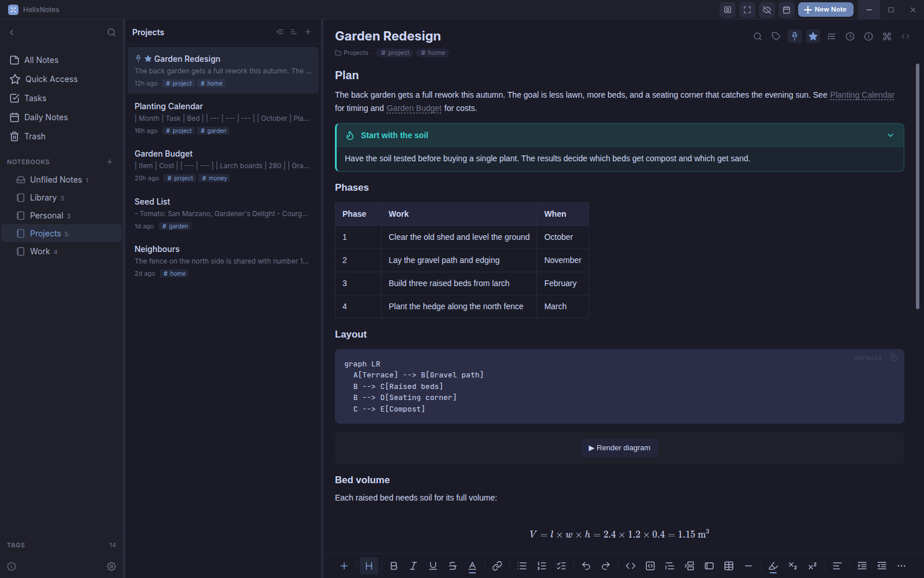
Task: Open sort options in Projects list header
Action: (294, 32)
